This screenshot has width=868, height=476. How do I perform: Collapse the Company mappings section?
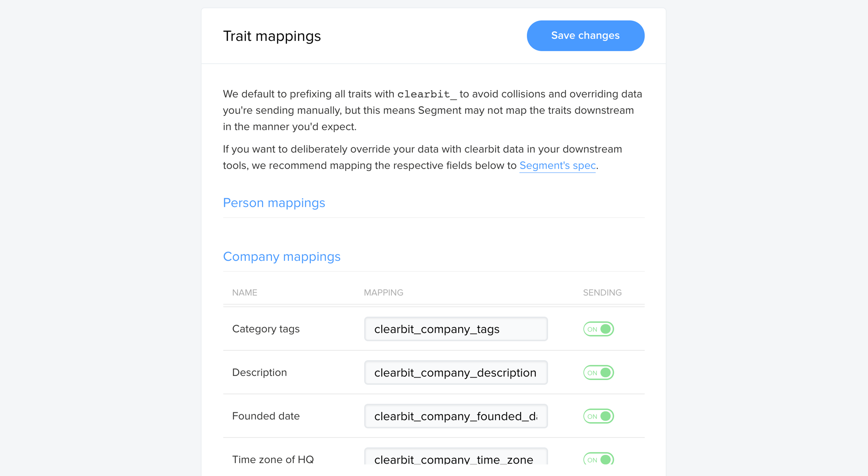point(282,257)
